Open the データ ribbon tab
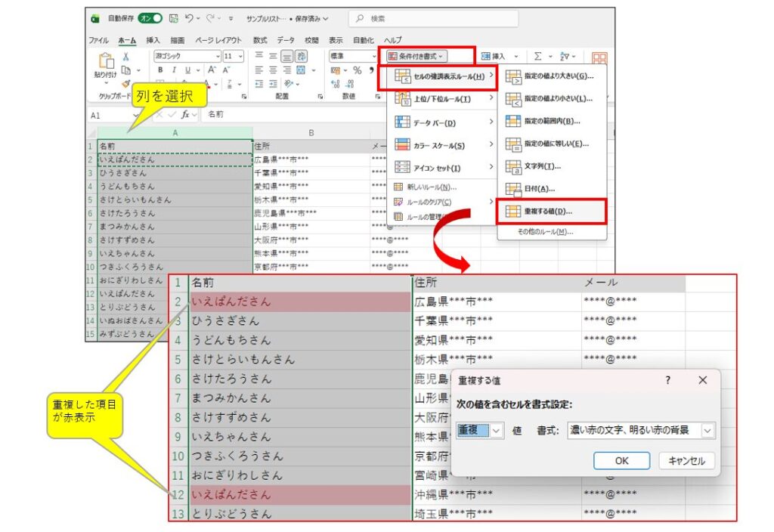 pyautogui.click(x=286, y=40)
